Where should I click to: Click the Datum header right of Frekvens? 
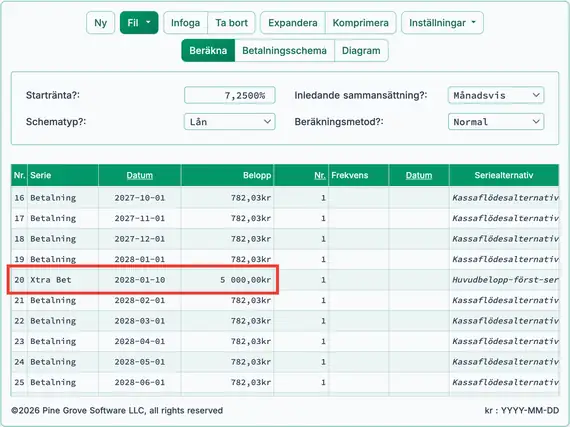point(419,176)
